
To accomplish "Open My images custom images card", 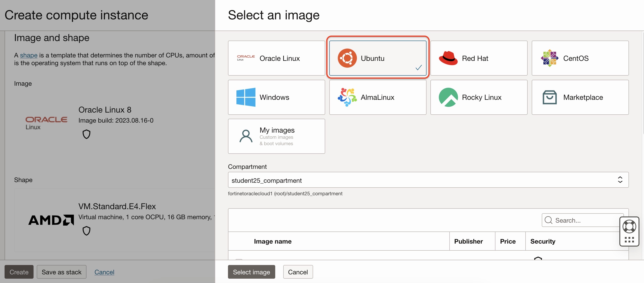I will coord(276,136).
